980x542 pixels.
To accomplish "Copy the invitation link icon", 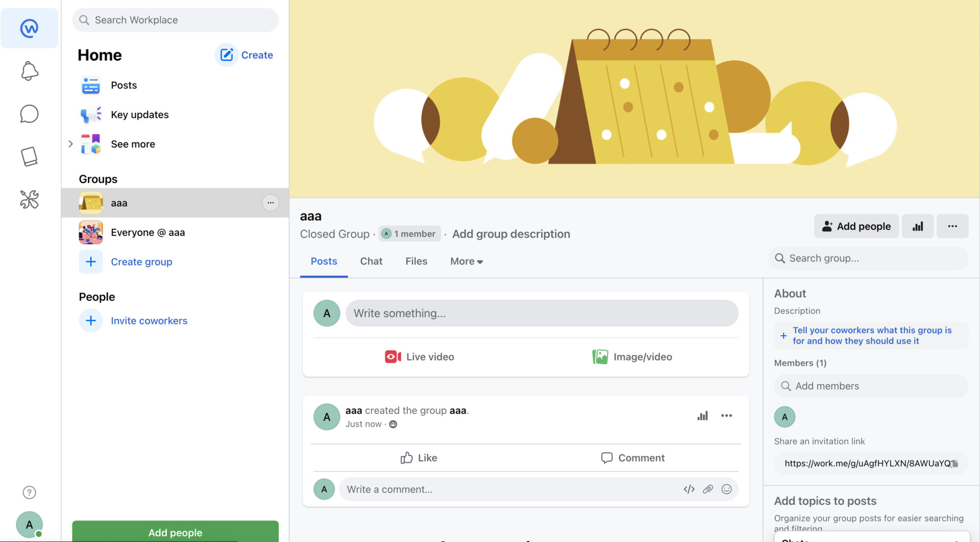I will pos(954,463).
